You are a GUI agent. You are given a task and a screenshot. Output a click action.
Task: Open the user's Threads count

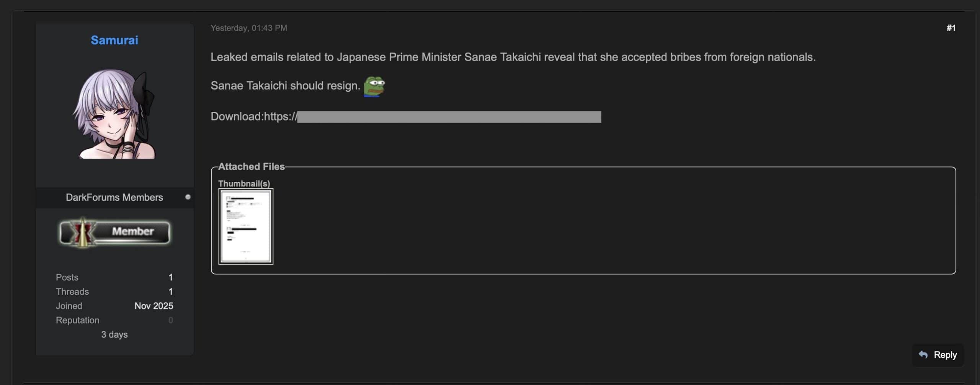pyautogui.click(x=170, y=291)
